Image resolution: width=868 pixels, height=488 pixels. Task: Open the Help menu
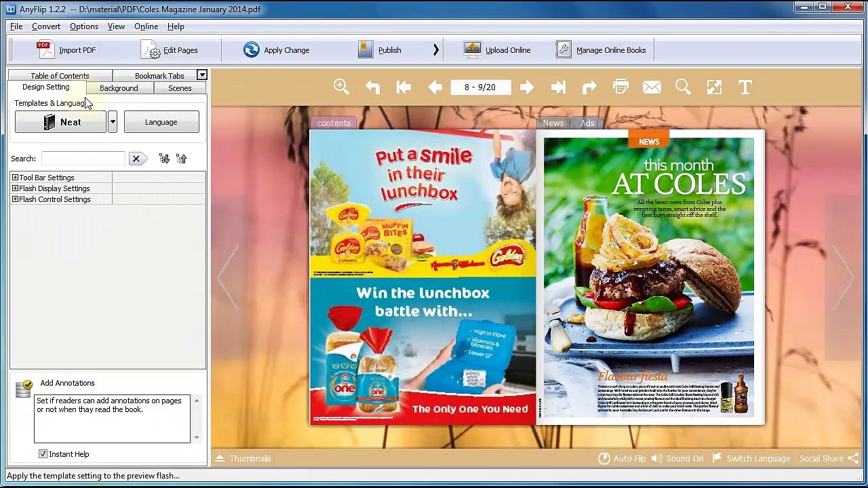(176, 26)
